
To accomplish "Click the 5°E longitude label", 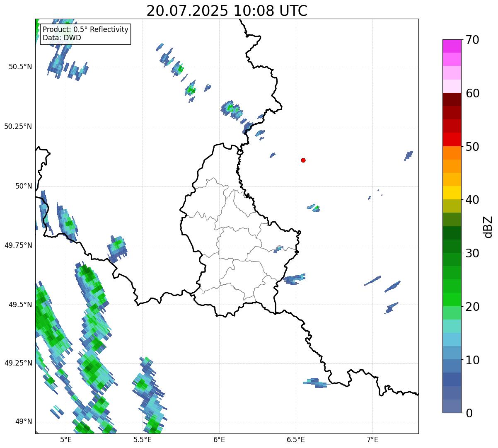I will coord(66,439).
